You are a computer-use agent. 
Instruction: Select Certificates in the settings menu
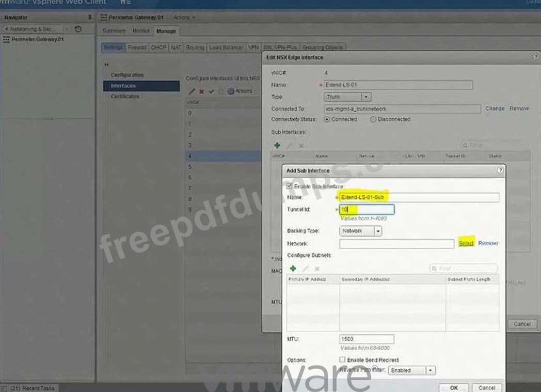tap(125, 97)
